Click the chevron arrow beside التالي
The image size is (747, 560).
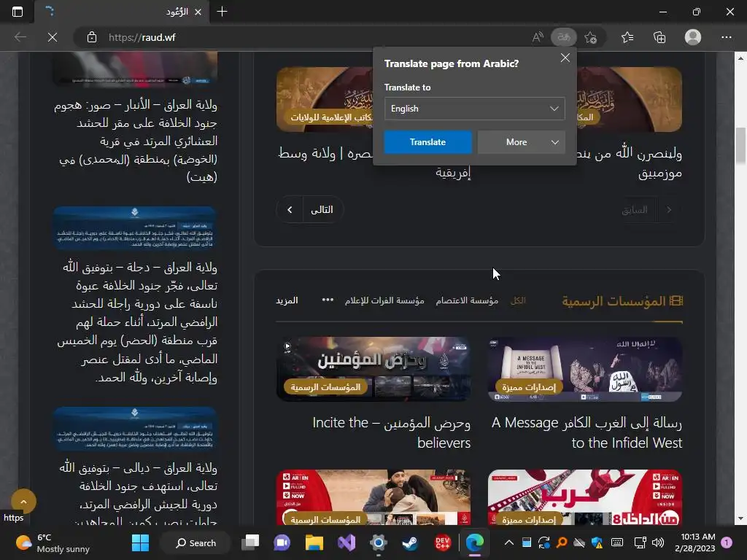290,209
